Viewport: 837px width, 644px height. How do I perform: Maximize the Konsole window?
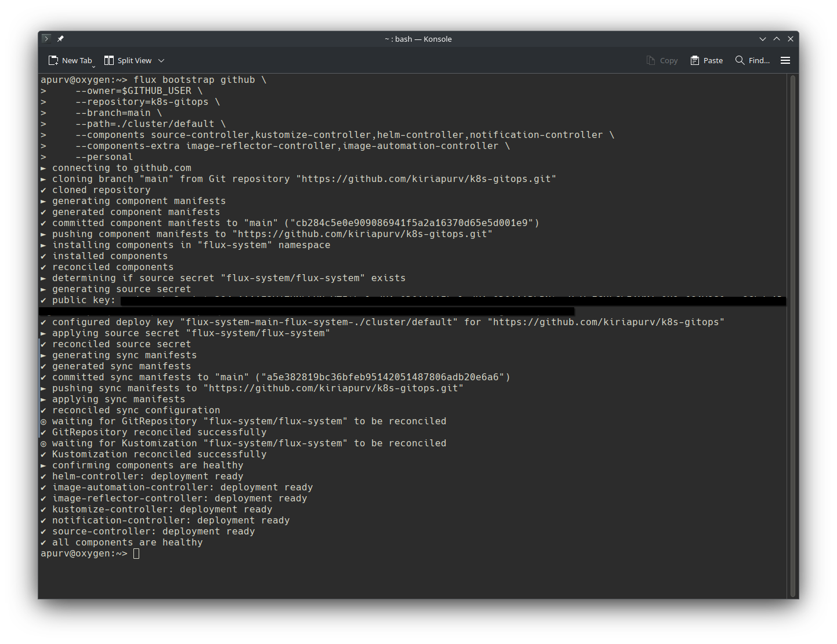[x=777, y=39]
